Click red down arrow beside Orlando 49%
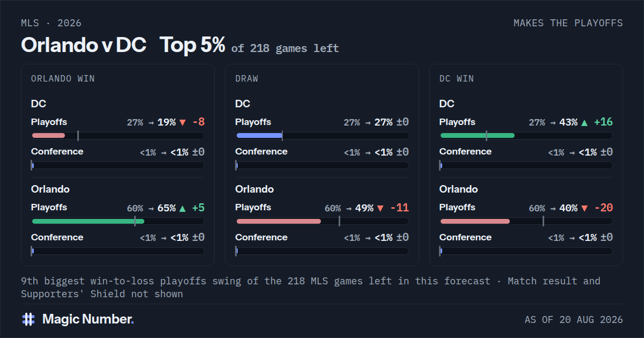The width and height of the screenshot is (644, 338). [x=380, y=208]
